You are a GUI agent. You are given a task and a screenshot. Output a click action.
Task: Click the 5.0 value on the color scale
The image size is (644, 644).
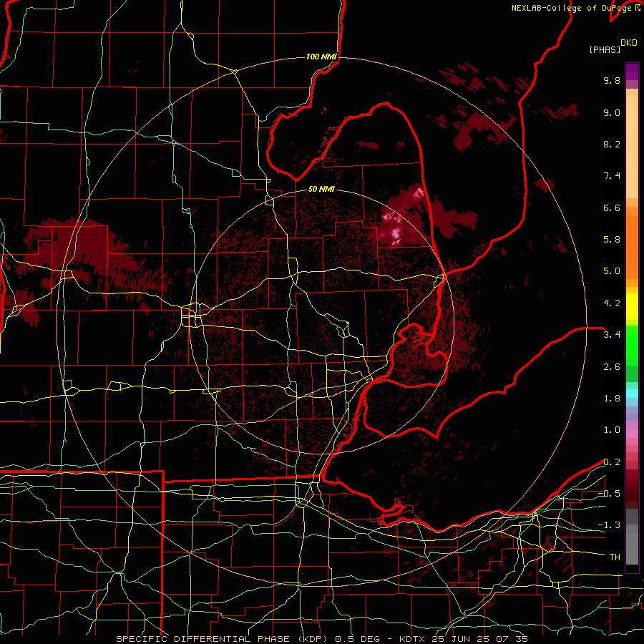click(x=612, y=271)
